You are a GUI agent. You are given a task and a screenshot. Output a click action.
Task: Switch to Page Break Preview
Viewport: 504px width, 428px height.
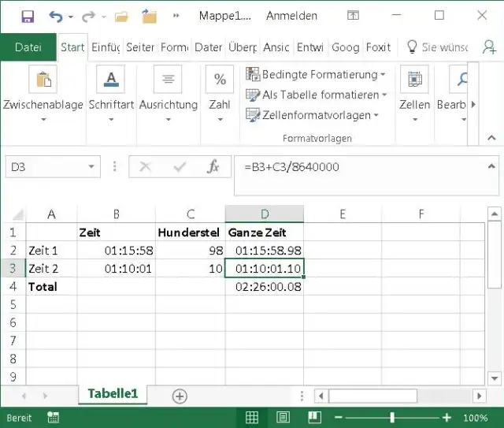click(314, 418)
